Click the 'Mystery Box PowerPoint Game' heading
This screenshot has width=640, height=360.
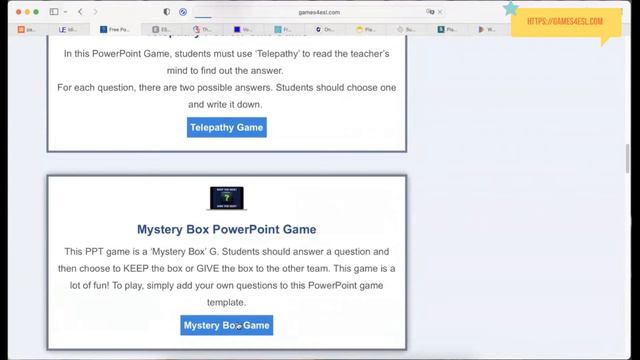pyautogui.click(x=227, y=229)
